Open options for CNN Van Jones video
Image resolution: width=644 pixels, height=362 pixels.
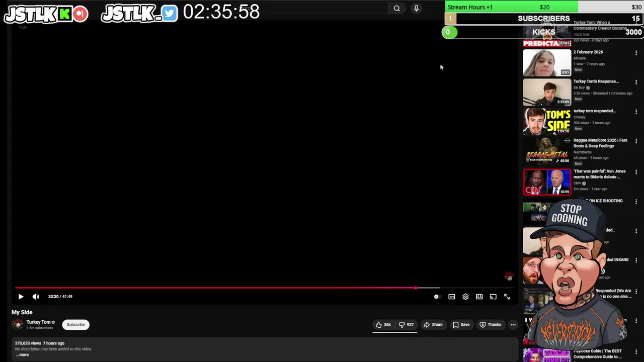636,172
